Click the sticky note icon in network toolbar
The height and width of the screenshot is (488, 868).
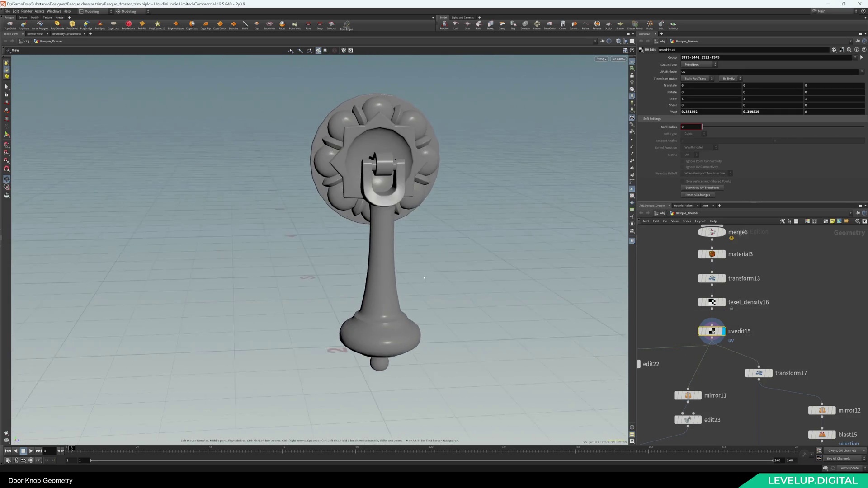tap(832, 221)
